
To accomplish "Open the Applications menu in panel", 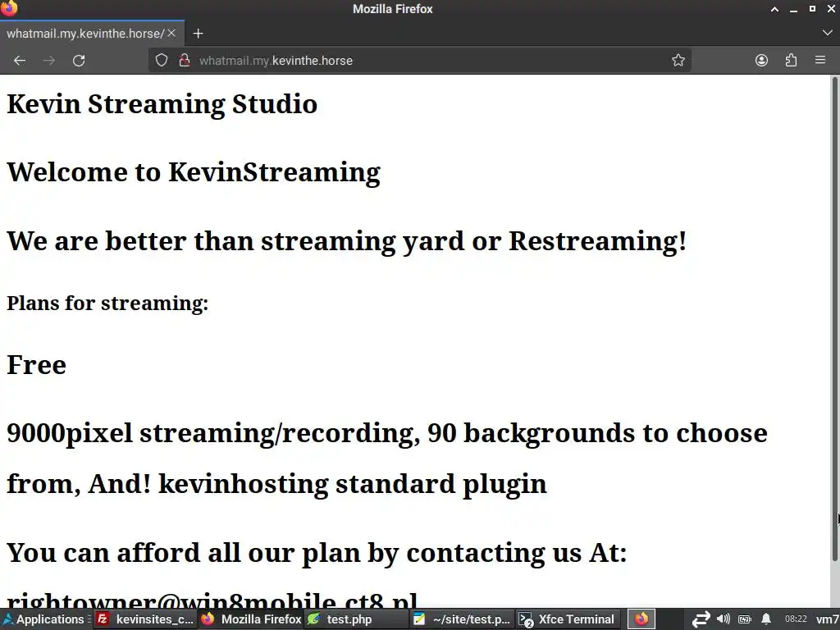I will pos(46,619).
